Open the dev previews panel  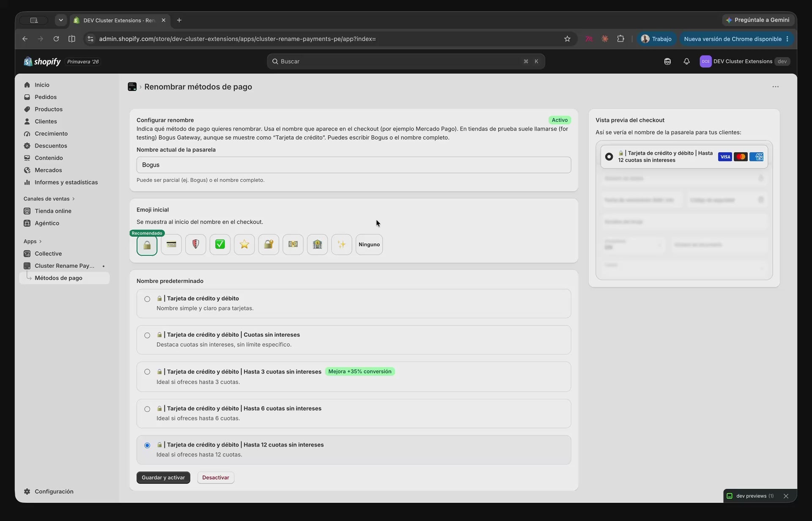click(x=751, y=496)
